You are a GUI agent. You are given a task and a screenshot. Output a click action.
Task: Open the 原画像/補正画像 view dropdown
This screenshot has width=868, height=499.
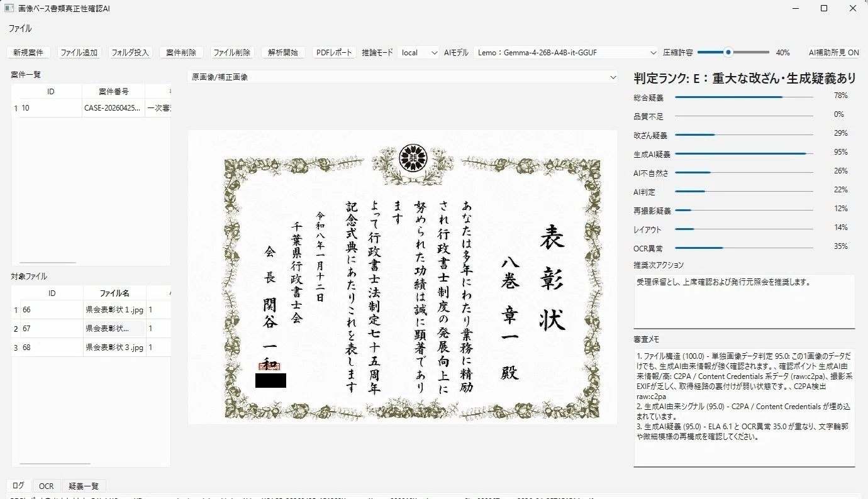point(403,77)
